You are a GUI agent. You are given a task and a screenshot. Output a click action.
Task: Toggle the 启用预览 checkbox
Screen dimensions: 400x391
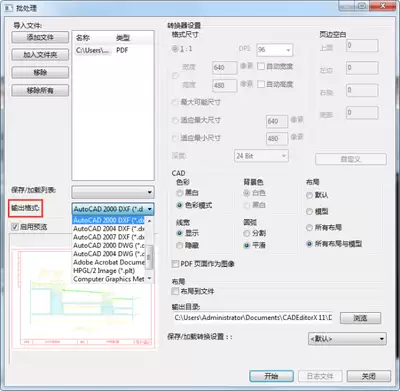coord(15,227)
